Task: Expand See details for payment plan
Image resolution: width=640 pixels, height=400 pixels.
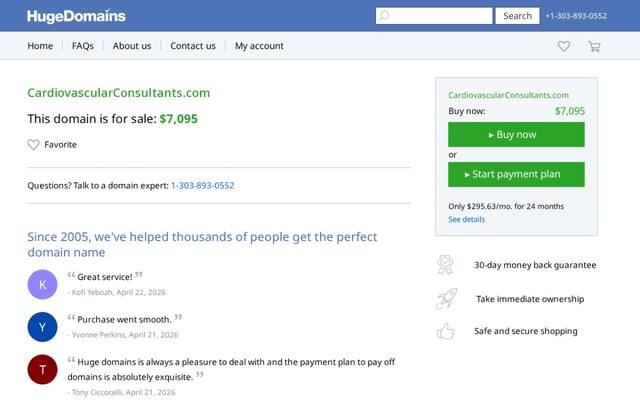Action: [467, 219]
